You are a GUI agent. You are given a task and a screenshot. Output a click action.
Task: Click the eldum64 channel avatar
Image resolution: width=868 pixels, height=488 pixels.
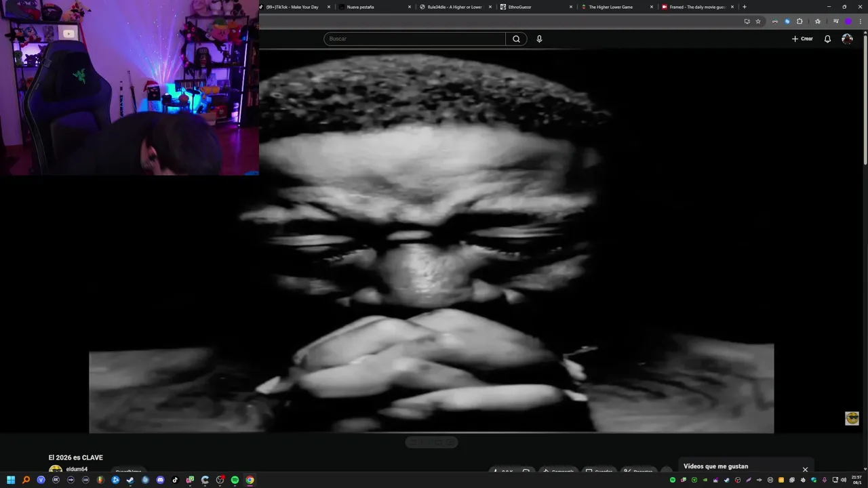(56, 470)
